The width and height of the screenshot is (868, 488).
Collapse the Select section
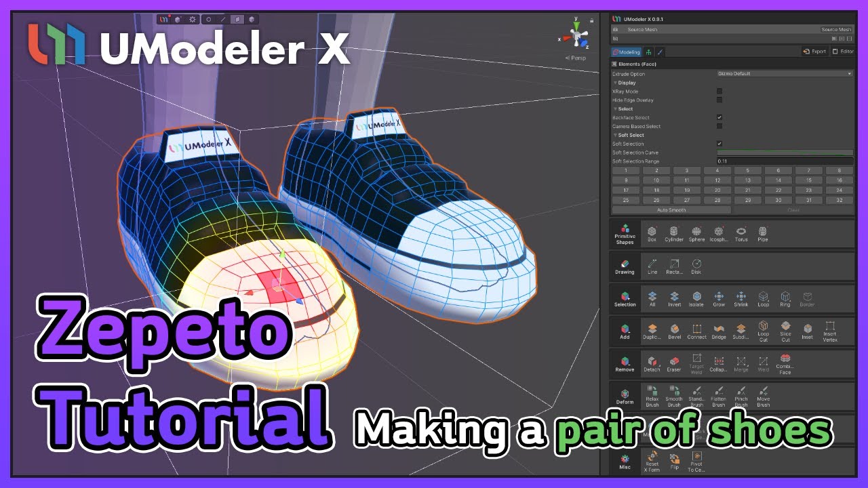tap(623, 108)
